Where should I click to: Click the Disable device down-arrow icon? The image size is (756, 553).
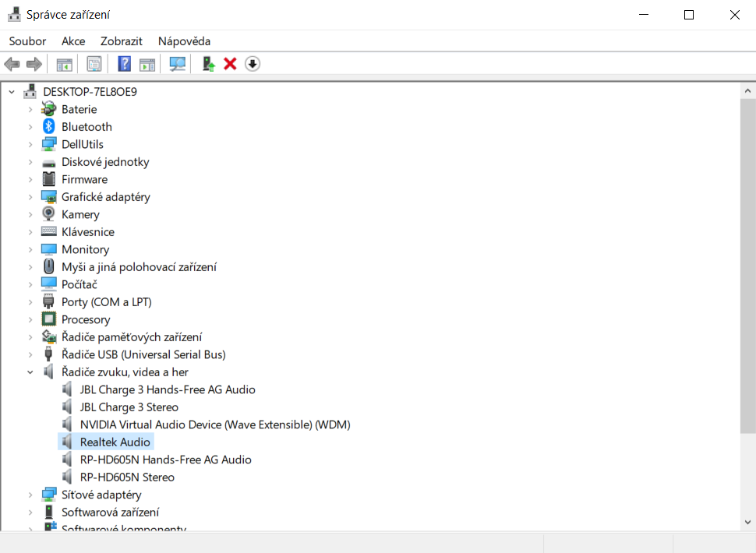click(x=253, y=64)
